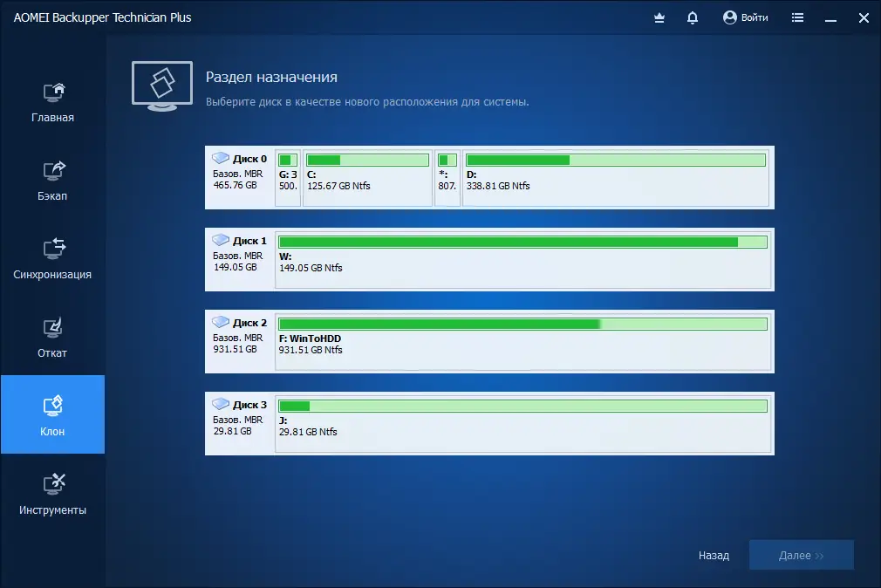Click the J: partition usage bar
Viewport: 881px width, 588px height.
(523, 407)
